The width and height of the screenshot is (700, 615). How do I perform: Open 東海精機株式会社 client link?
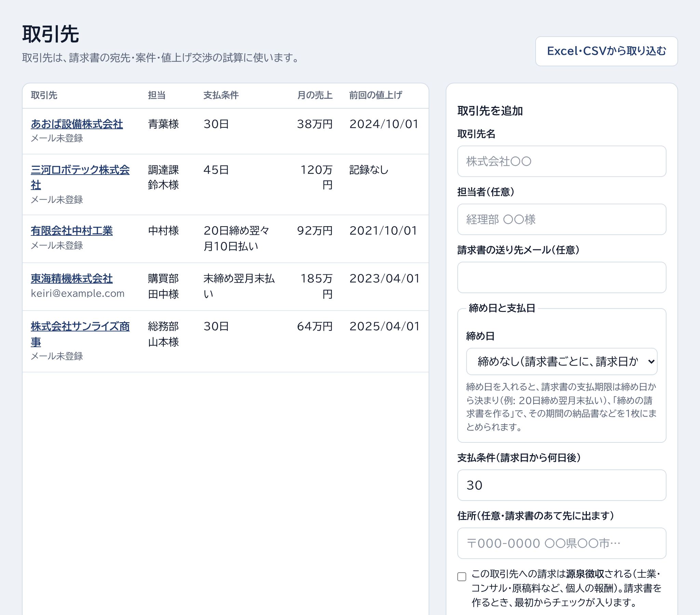(71, 278)
